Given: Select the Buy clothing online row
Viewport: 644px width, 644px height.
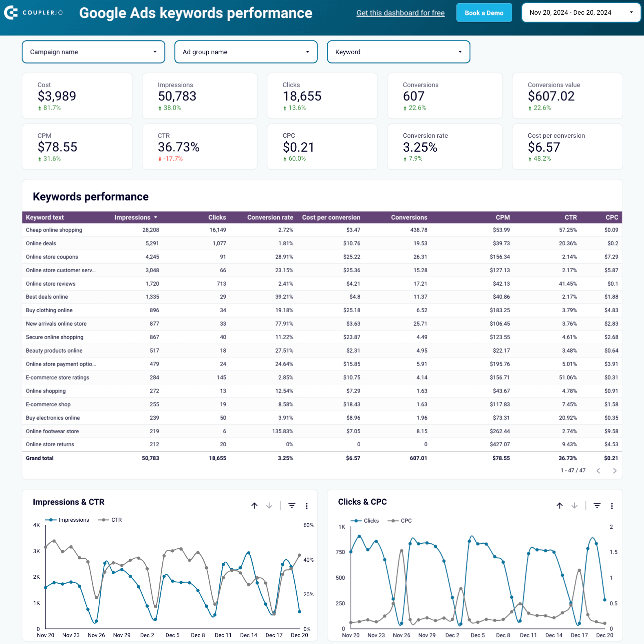Looking at the screenshot, I should 322,310.
